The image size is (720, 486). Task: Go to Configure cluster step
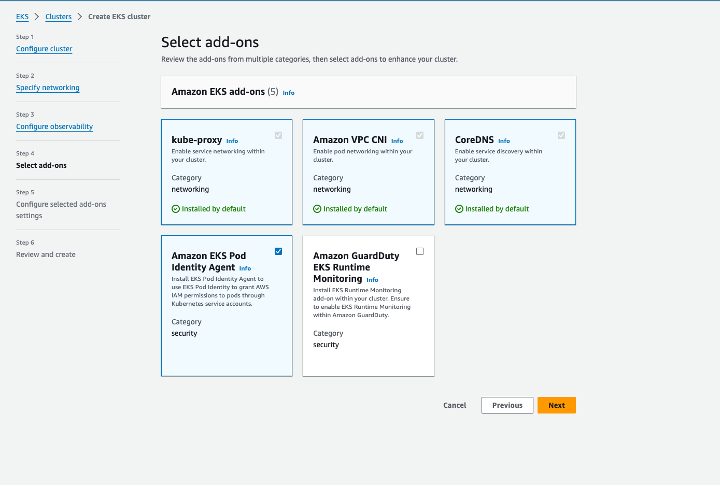44,49
